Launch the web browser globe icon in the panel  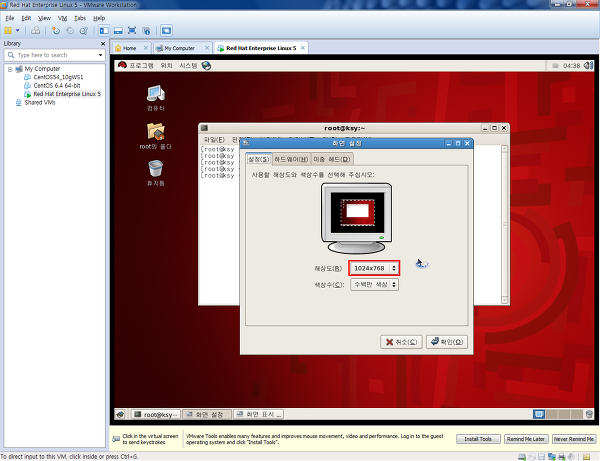pos(206,65)
